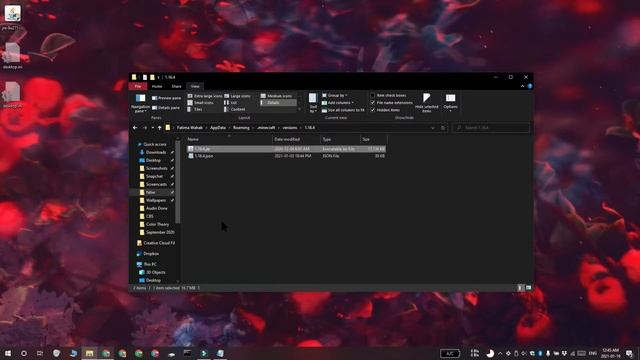
Task: Select Details layout
Action: tap(278, 102)
